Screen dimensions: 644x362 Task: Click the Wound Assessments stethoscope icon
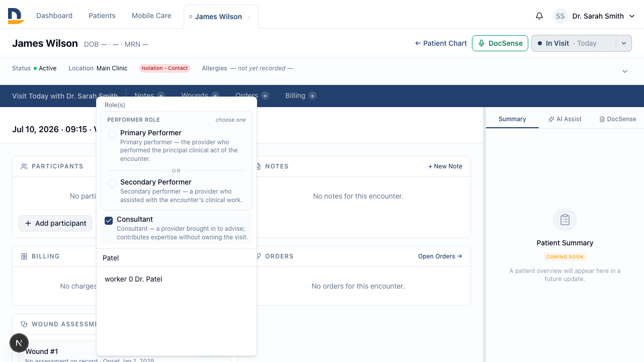(24, 324)
